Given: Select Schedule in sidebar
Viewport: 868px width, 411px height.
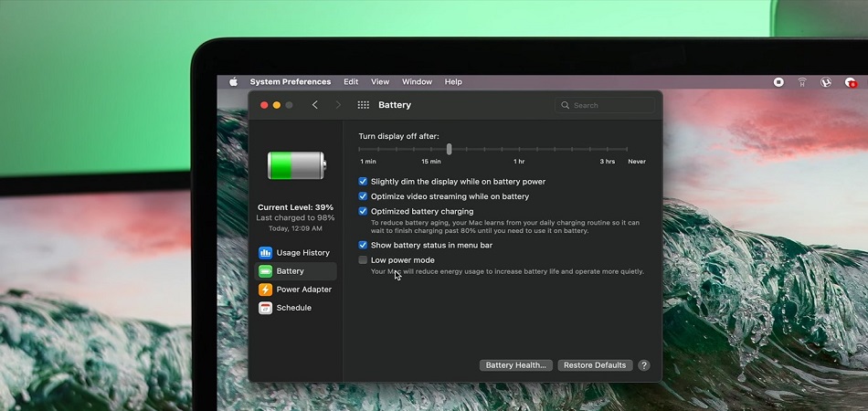Looking at the screenshot, I should 295,308.
